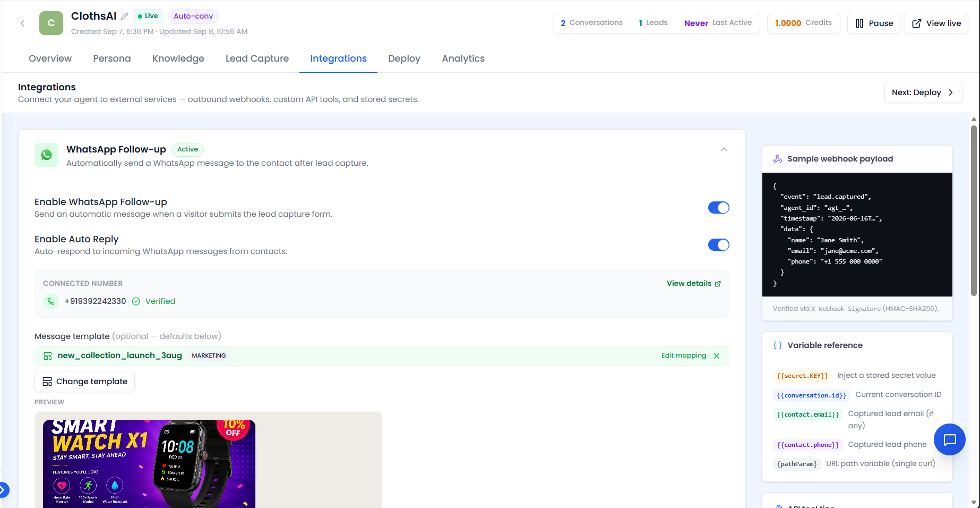980x508 pixels.
Task: Click the Verified checkmark icon
Action: (x=136, y=301)
